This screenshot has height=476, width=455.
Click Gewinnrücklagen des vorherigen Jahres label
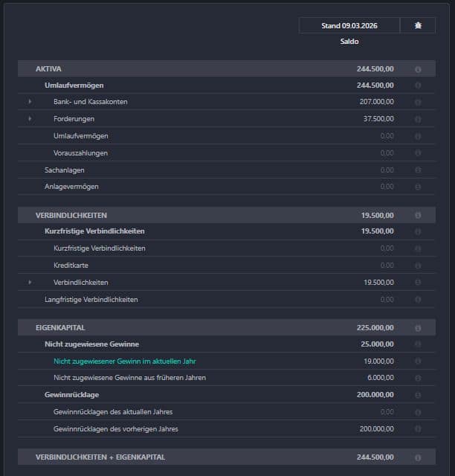point(116,429)
